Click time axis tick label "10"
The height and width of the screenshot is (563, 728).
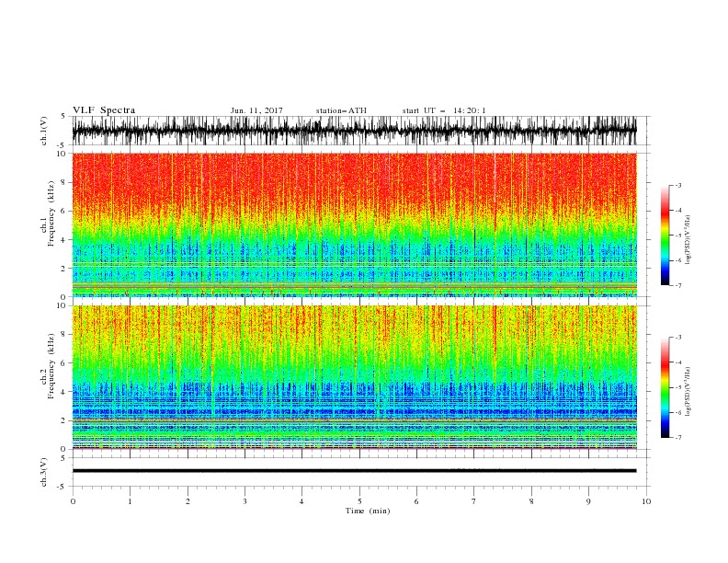point(646,501)
